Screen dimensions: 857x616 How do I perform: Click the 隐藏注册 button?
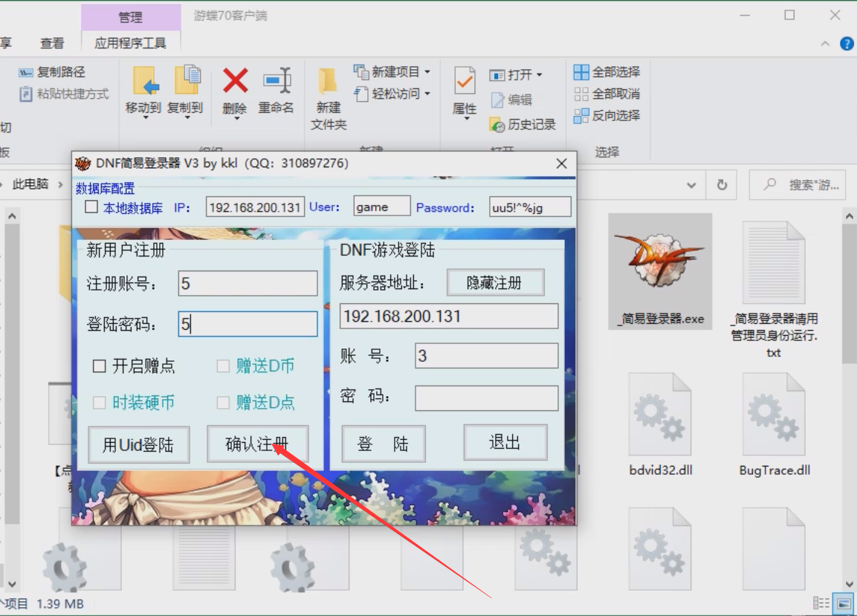(496, 282)
